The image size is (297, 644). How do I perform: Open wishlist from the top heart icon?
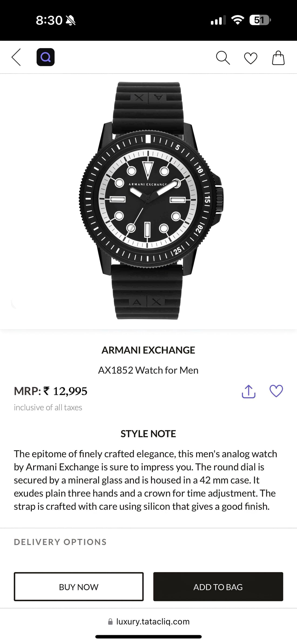click(251, 58)
